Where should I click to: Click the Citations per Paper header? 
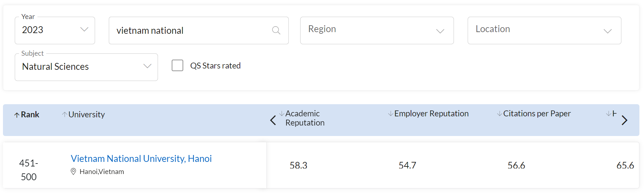pos(537,114)
